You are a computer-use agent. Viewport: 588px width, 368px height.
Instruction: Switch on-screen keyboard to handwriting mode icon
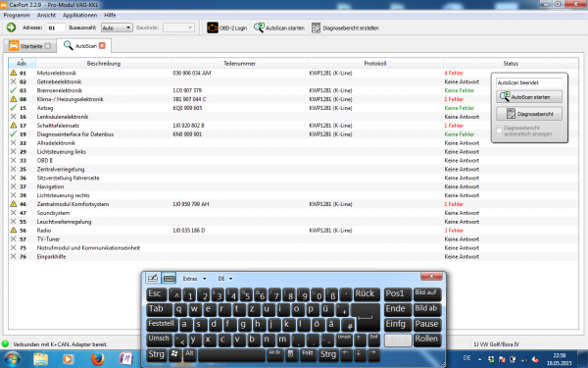[x=153, y=278]
